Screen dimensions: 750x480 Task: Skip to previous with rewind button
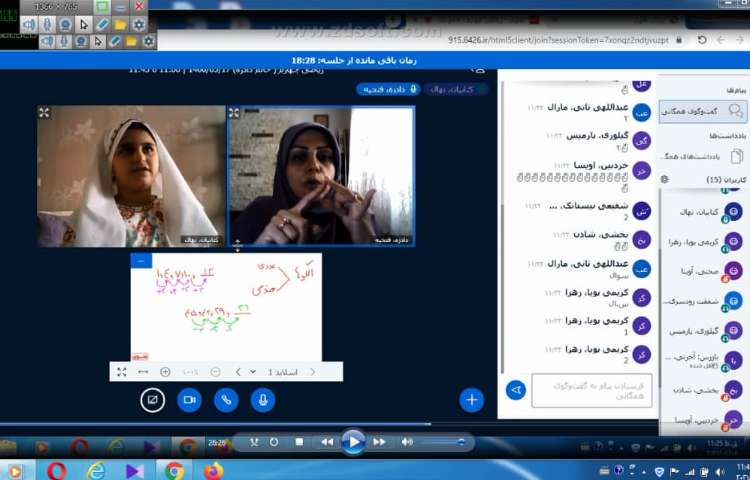pyautogui.click(x=327, y=442)
